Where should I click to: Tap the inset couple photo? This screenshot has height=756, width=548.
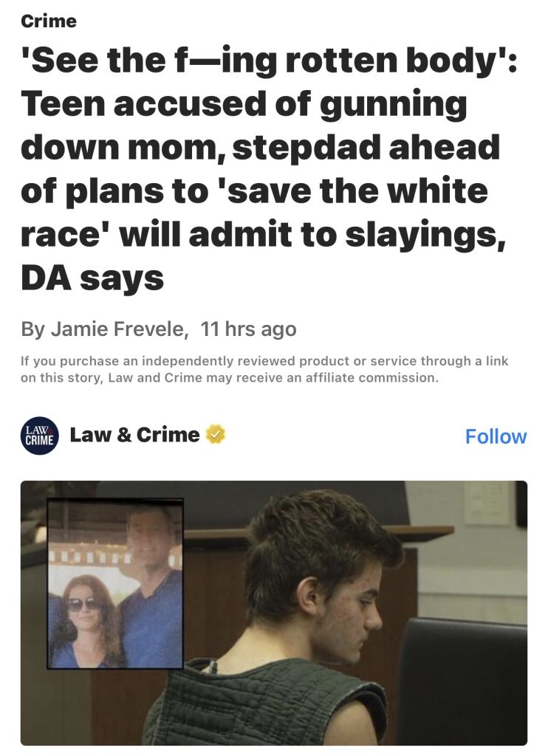[114, 584]
